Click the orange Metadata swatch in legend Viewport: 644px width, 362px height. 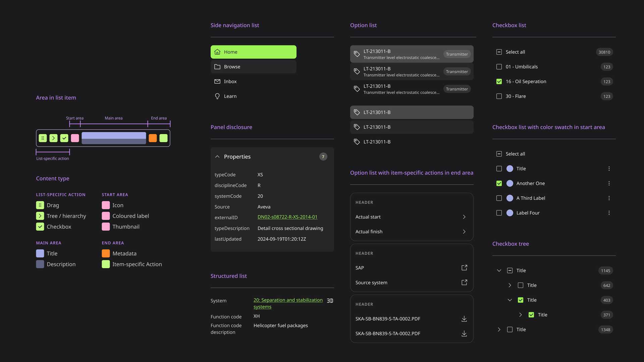coord(106,253)
